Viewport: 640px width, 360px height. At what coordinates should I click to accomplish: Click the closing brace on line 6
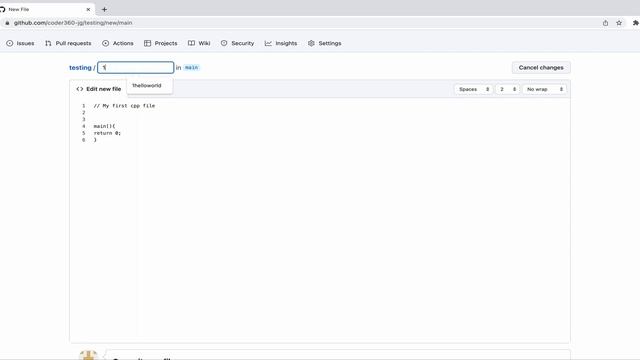(x=95, y=140)
